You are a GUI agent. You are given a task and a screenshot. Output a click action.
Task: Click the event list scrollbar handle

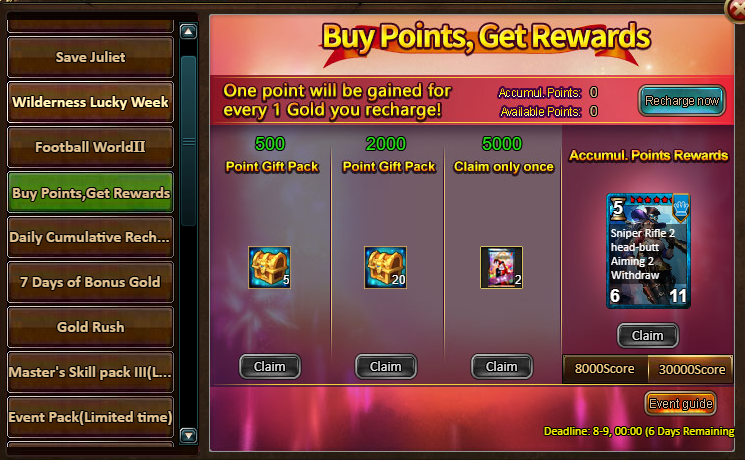(189, 141)
